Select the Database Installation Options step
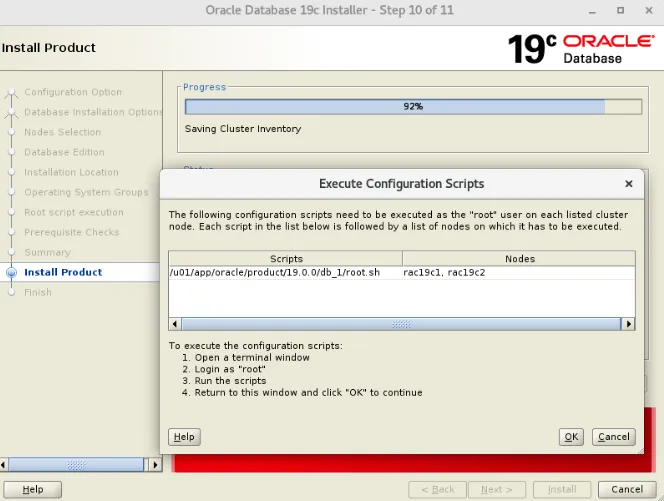664x501 pixels. (x=93, y=112)
